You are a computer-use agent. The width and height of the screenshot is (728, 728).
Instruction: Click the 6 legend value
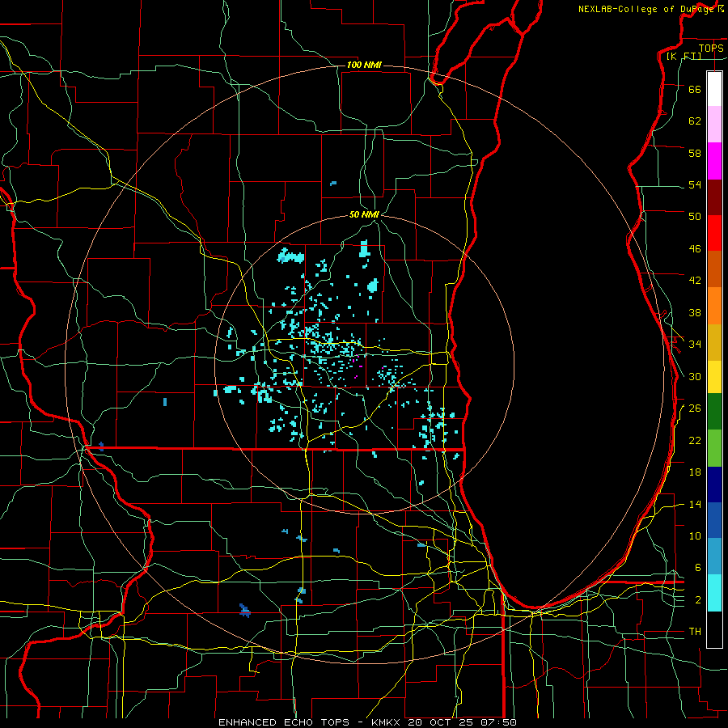tap(698, 568)
